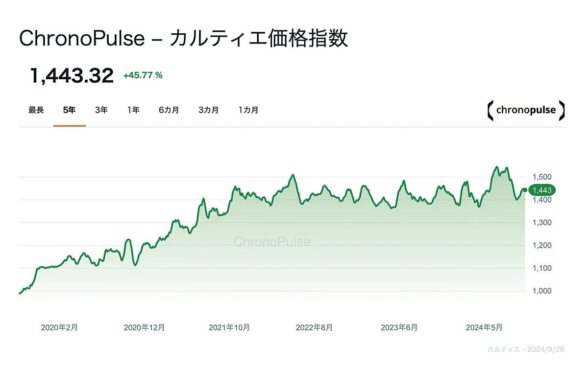Click the chart peak near 2024年5月
This screenshot has width=588, height=368.
pyautogui.click(x=498, y=167)
